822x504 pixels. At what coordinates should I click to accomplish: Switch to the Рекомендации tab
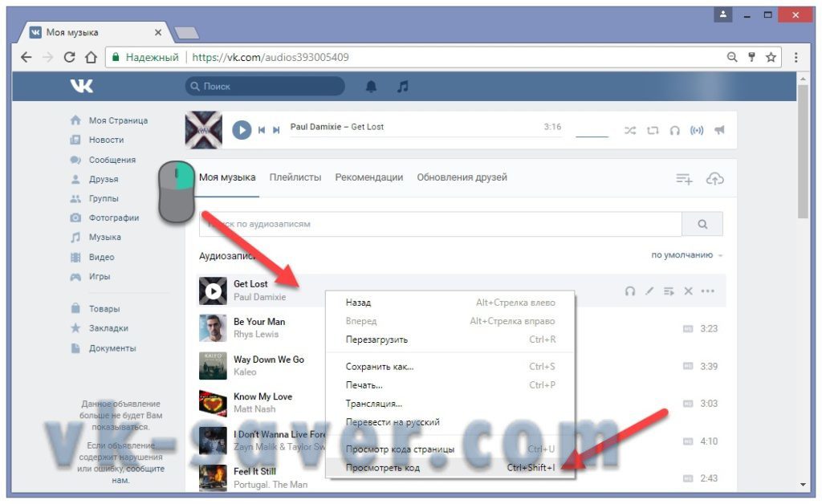[x=369, y=177]
